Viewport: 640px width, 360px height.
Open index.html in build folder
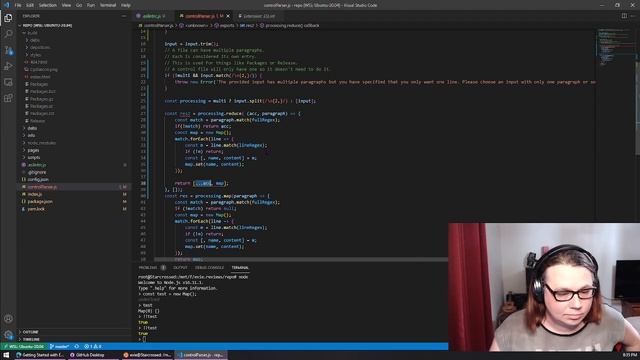click(x=40, y=77)
